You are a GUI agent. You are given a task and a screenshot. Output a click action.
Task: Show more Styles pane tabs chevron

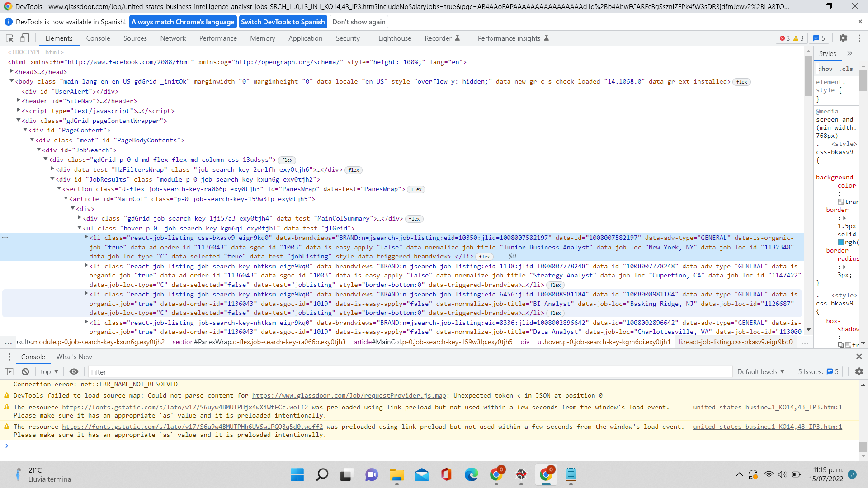pos(850,53)
